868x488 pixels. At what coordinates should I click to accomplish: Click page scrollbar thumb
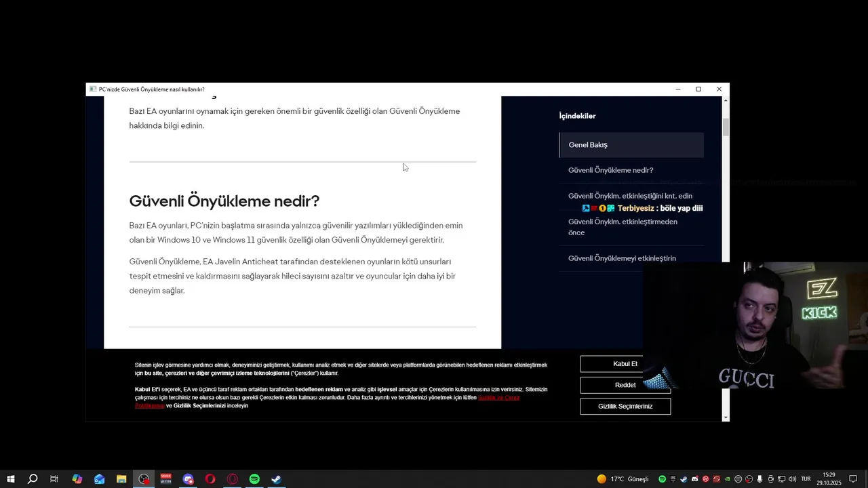[x=726, y=127]
